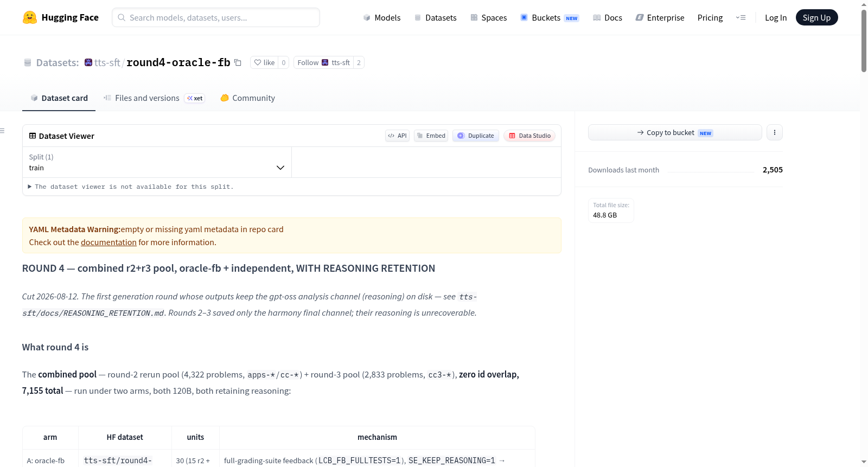Image resolution: width=868 pixels, height=467 pixels.
Task: Open the Enterprise page
Action: pos(660,17)
